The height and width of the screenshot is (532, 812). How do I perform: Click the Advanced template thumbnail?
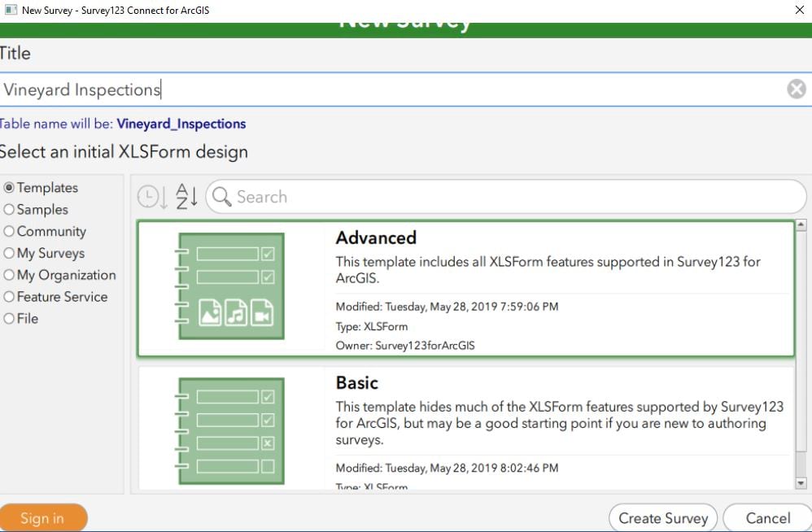tap(229, 286)
